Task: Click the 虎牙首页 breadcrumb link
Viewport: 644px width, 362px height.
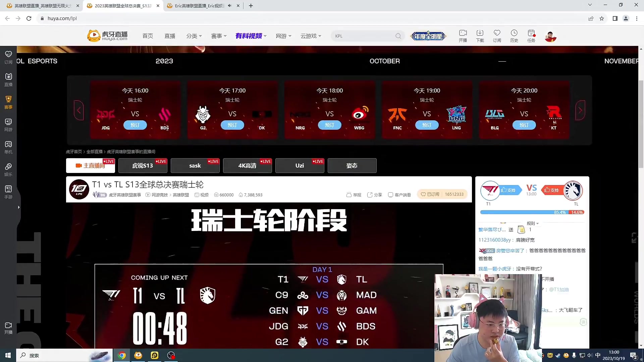Action: tap(74, 152)
